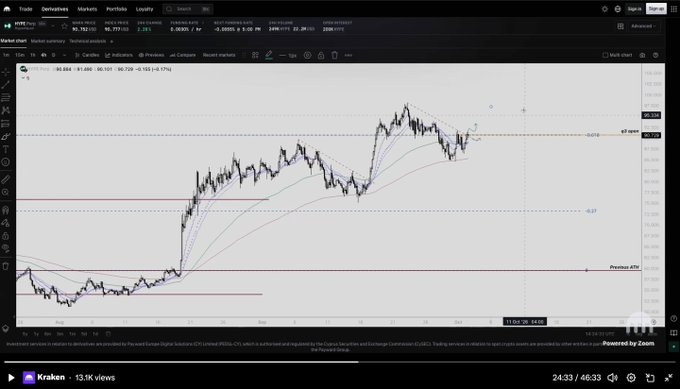The width and height of the screenshot is (680, 389).
Task: Pick the drawing line color pencil
Action: (x=269, y=55)
